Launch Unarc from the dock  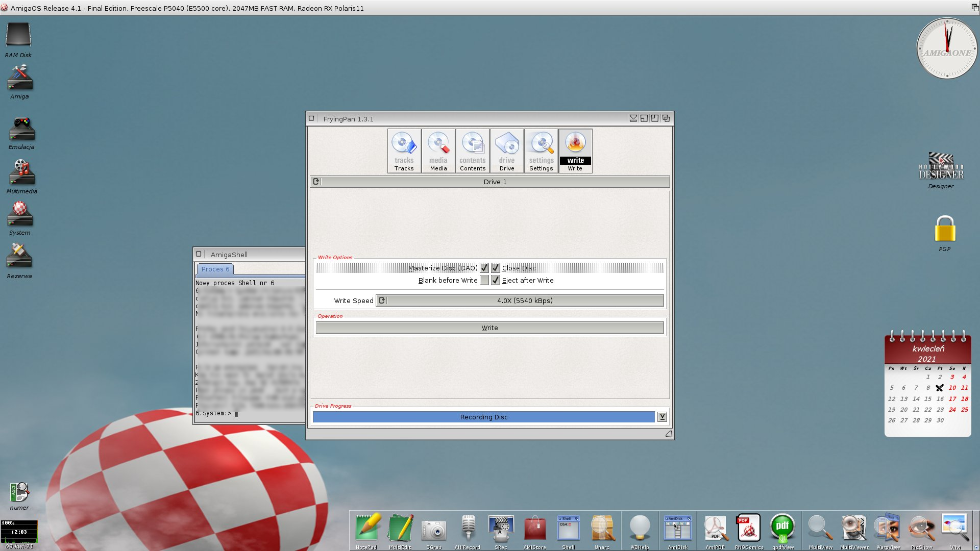pos(602,531)
